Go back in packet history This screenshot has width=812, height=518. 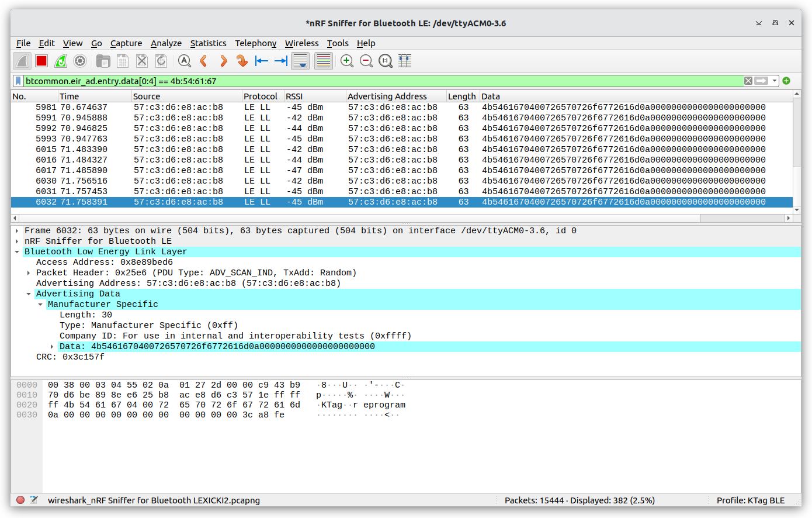tap(204, 61)
